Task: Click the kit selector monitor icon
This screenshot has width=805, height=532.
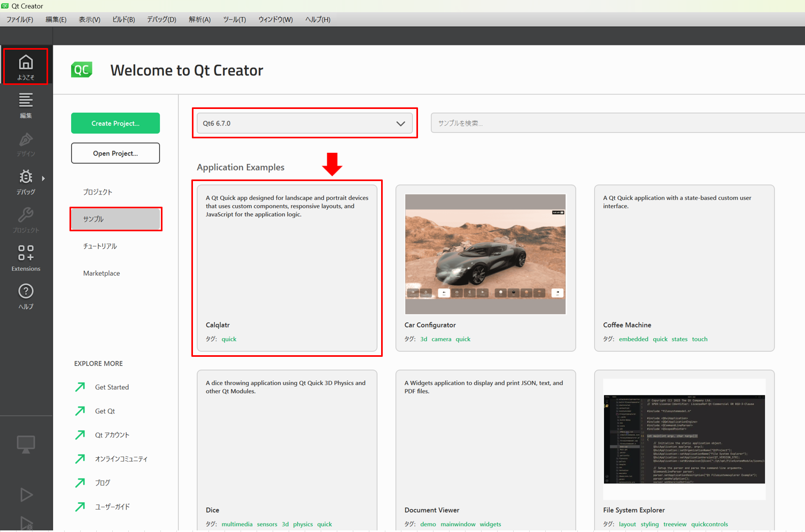Action: click(26, 444)
